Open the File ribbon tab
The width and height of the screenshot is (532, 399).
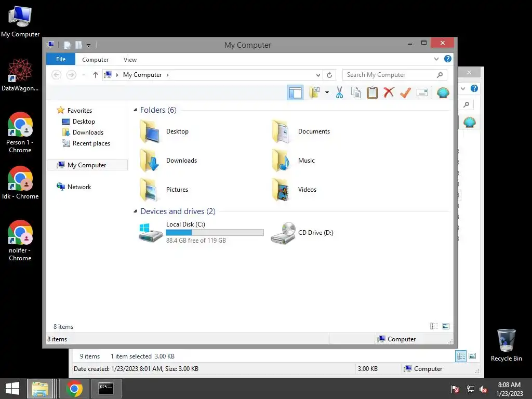click(x=61, y=59)
